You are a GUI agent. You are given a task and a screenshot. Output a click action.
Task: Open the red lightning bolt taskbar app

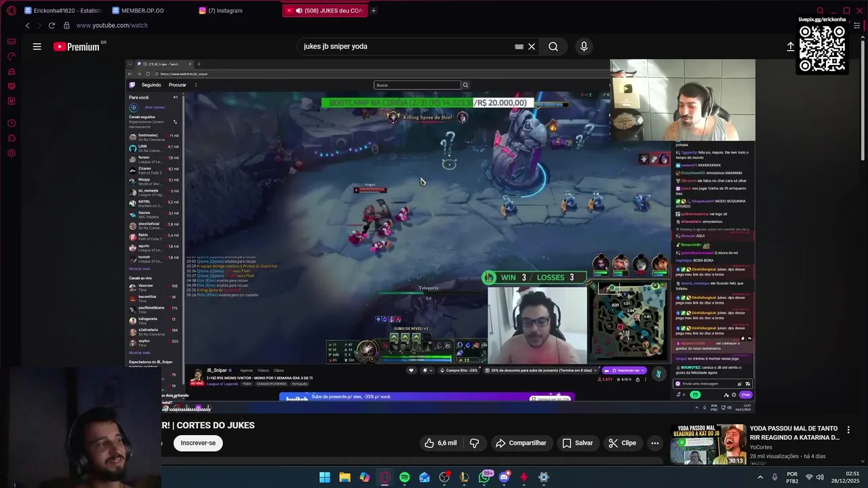[524, 477]
